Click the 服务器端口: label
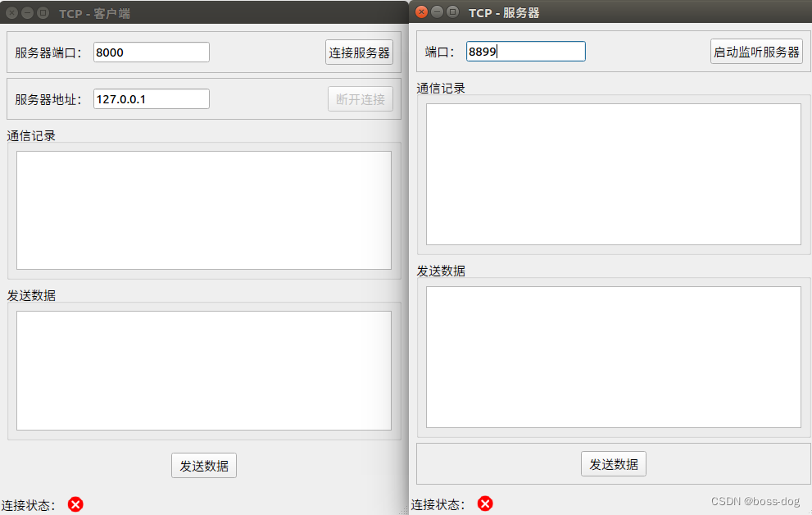This screenshot has width=812, height=515. [48, 52]
